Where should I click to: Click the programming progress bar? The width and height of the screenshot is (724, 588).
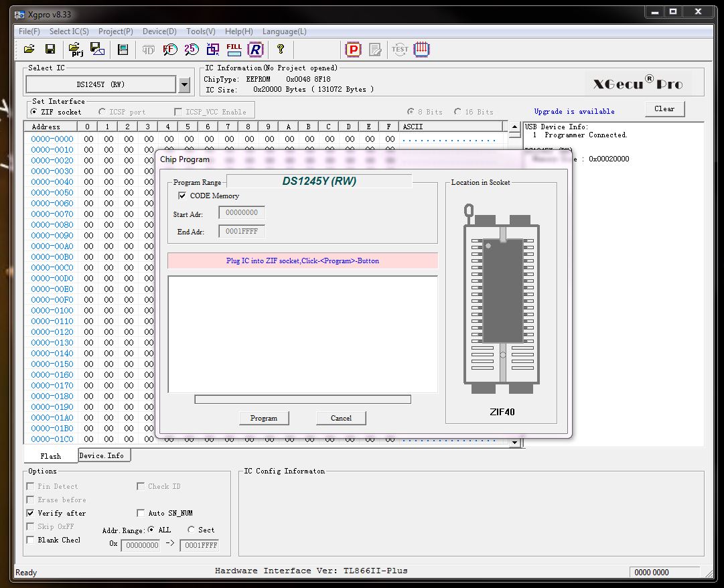click(303, 399)
